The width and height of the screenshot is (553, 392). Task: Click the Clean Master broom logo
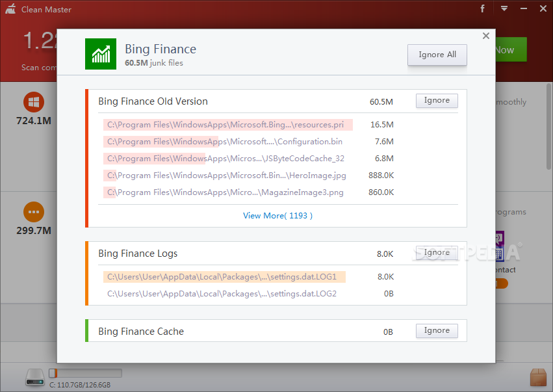(x=10, y=8)
